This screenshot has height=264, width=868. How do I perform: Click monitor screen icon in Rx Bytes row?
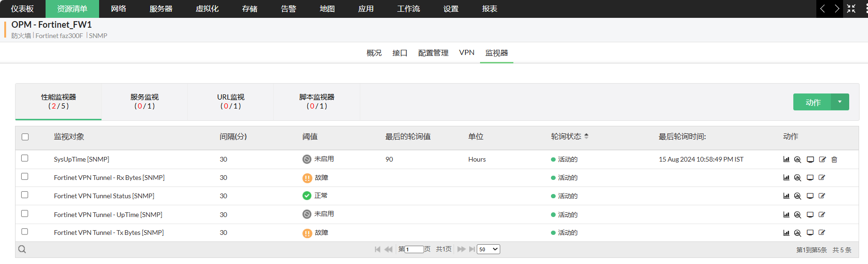pyautogui.click(x=810, y=178)
